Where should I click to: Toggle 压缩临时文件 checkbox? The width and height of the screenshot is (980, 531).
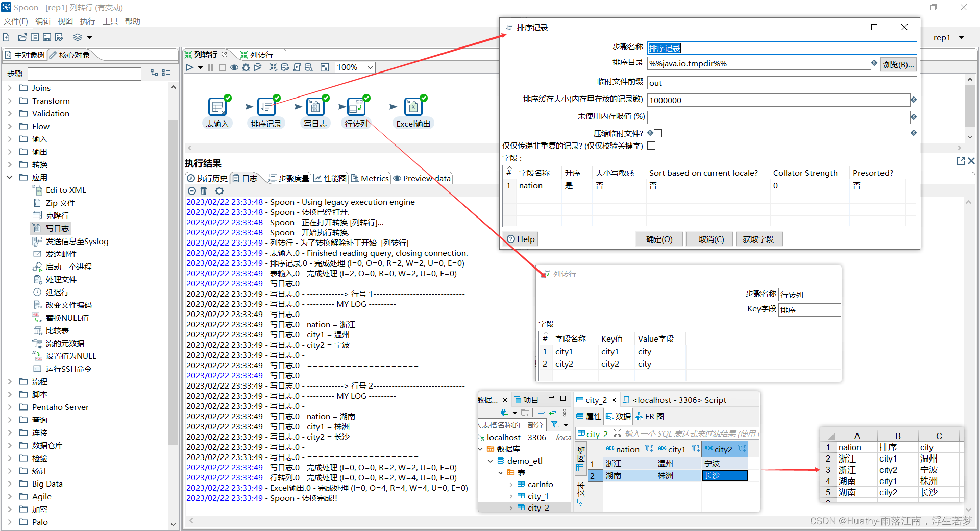[658, 133]
